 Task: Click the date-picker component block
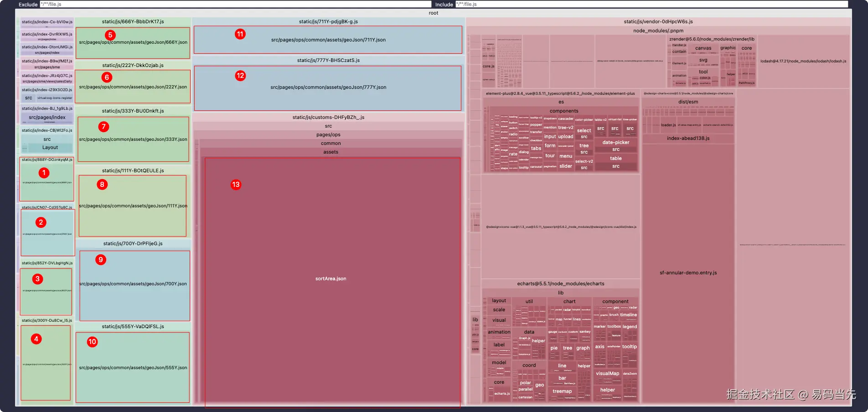616,145
